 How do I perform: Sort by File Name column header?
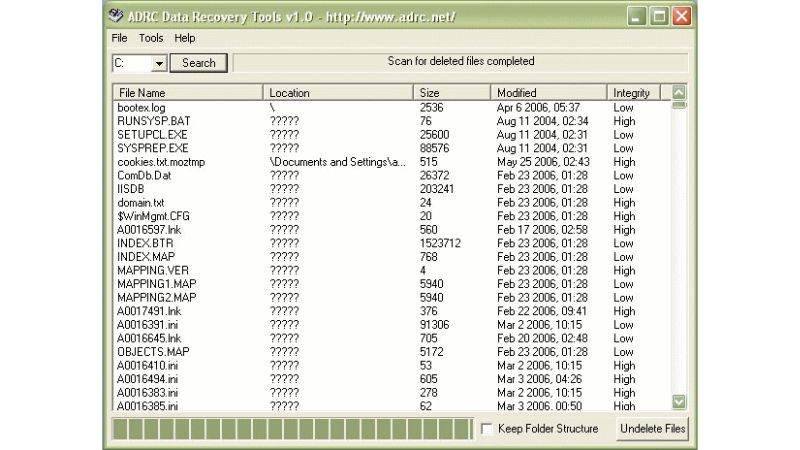coord(188,93)
